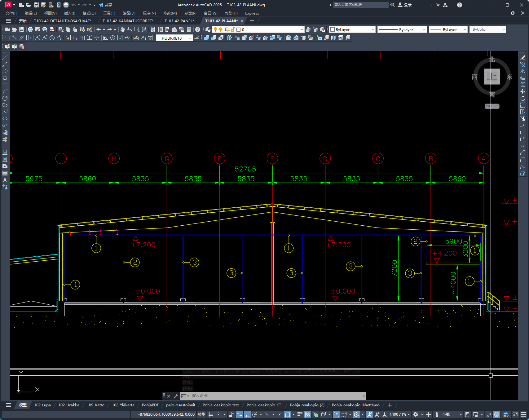
Task: Toggle the grid display in status bar
Action: pyautogui.click(x=211, y=414)
